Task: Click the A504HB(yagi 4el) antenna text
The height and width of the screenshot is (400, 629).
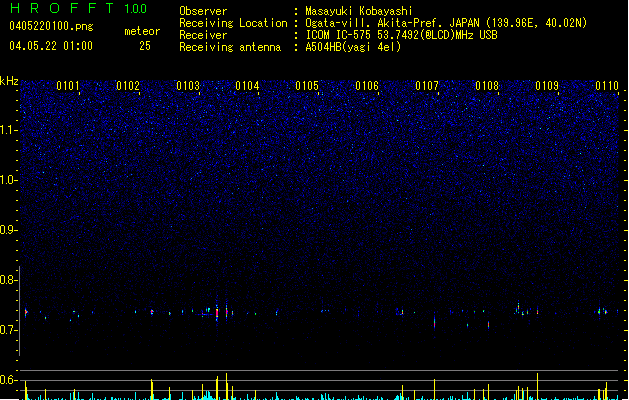Action: pyautogui.click(x=353, y=47)
